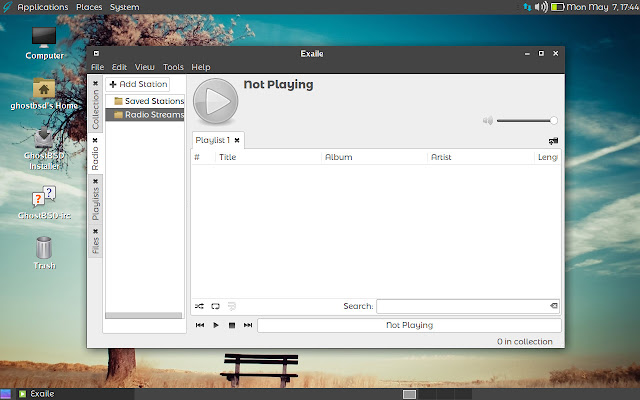Open the Exaile window menu icon
This screenshot has width=640, height=400.
(x=96, y=53)
